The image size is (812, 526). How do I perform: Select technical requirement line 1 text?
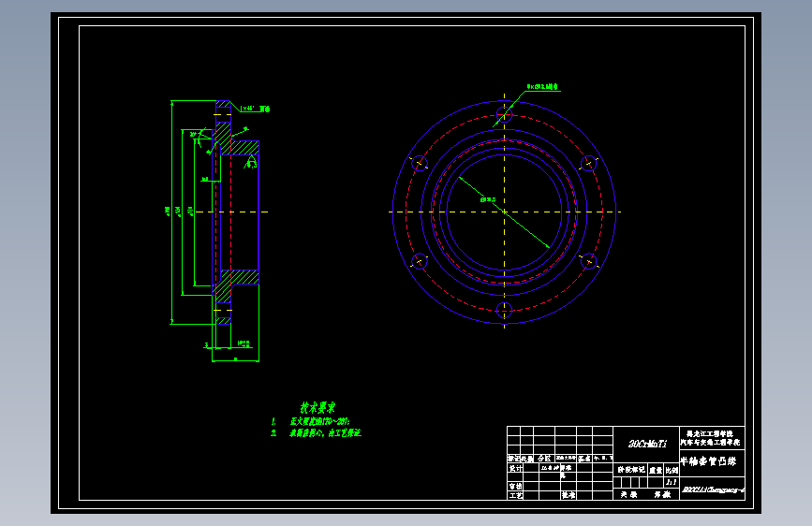[311, 421]
